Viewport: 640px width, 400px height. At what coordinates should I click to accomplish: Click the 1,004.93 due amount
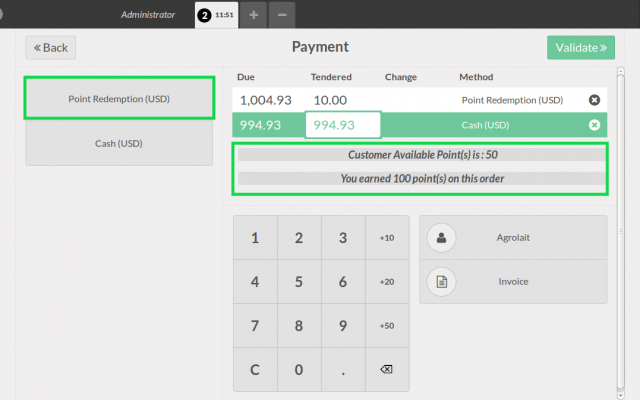[x=266, y=100]
